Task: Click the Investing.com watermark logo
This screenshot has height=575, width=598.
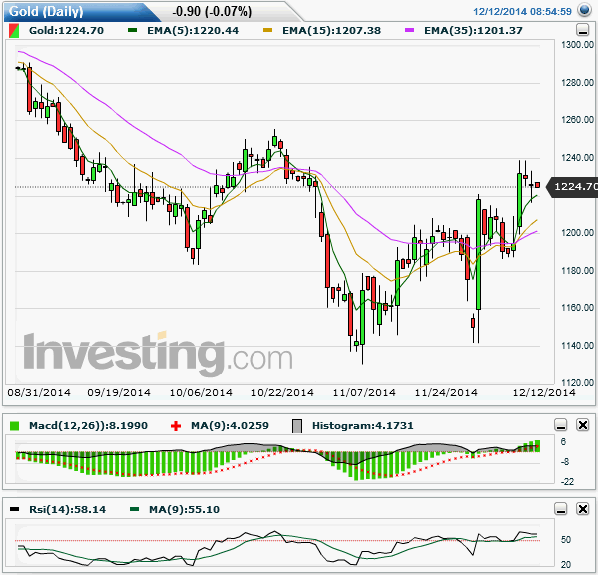Action: pyautogui.click(x=158, y=354)
